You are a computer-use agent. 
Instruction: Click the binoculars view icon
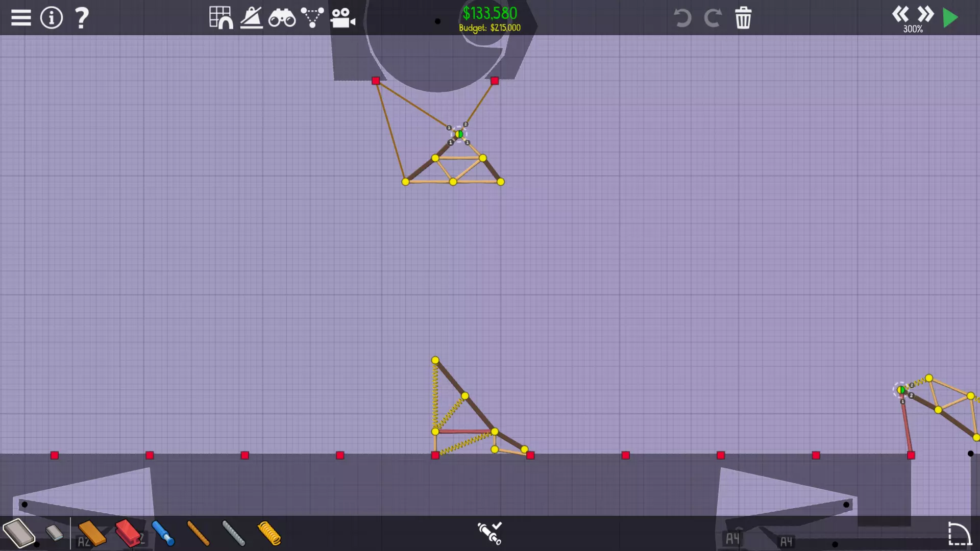pos(282,19)
